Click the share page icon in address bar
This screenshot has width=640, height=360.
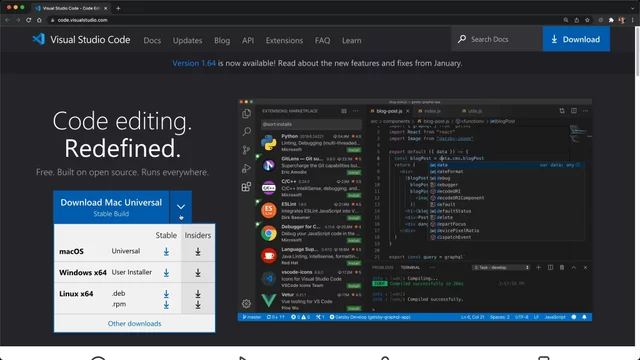point(577,20)
